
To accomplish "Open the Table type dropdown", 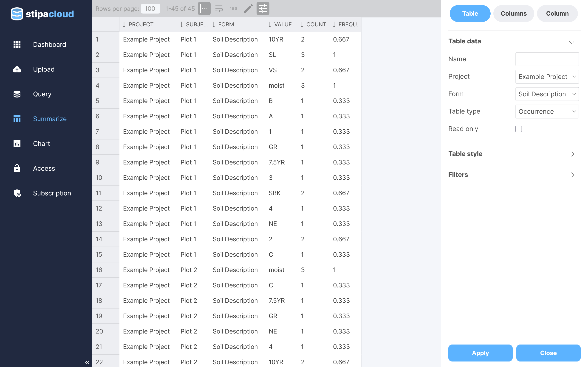I will (547, 112).
